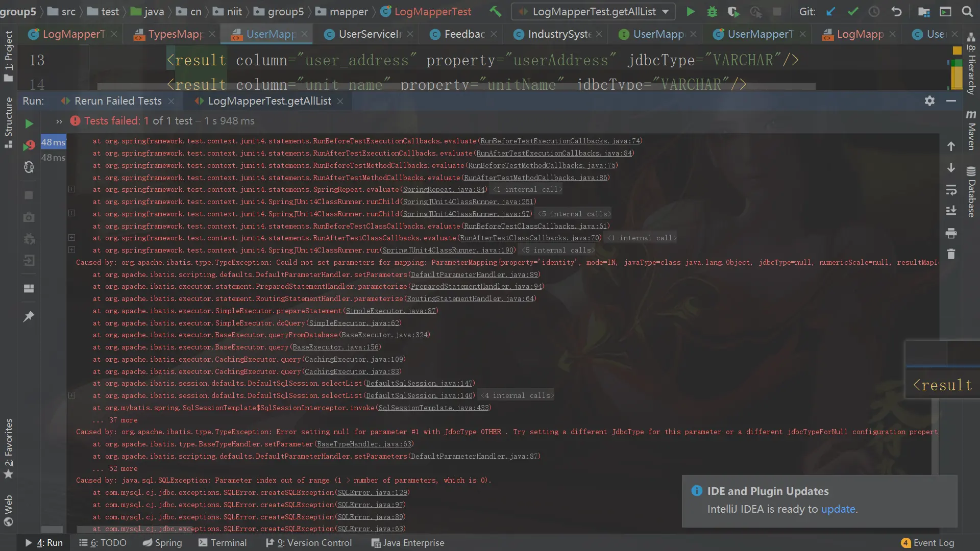Expand the folded "5 internal calls" frames

tap(574, 214)
